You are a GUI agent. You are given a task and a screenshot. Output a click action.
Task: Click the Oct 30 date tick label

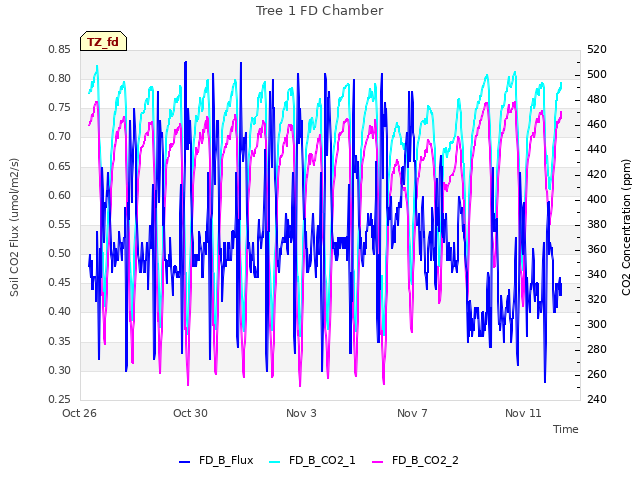(x=190, y=413)
